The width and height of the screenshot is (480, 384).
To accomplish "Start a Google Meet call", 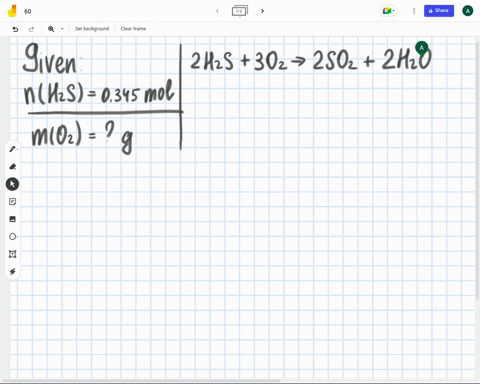I will click(x=388, y=11).
